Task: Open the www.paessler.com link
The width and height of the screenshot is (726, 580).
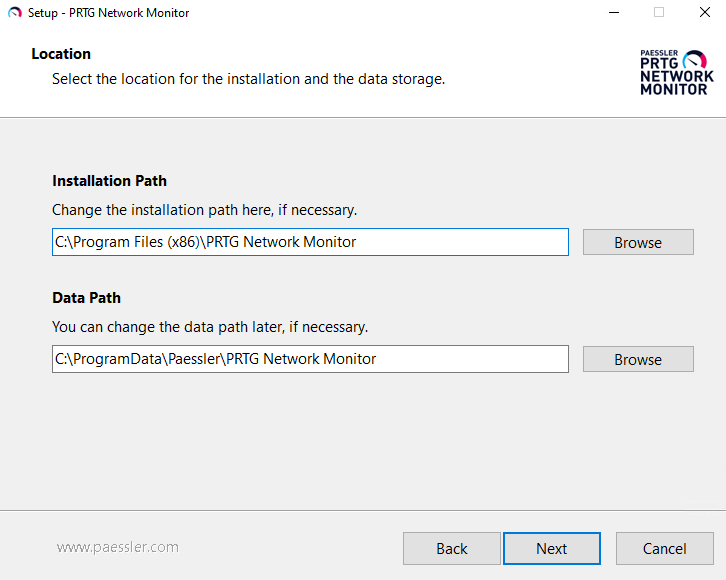Action: coord(118,547)
